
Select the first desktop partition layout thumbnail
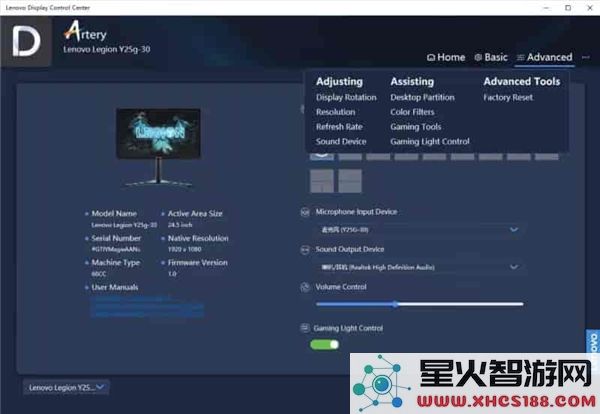(321, 156)
